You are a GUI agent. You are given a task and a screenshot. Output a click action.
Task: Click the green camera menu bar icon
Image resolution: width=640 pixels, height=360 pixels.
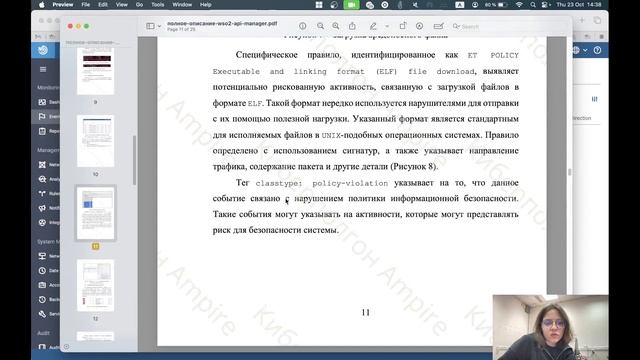point(351,5)
